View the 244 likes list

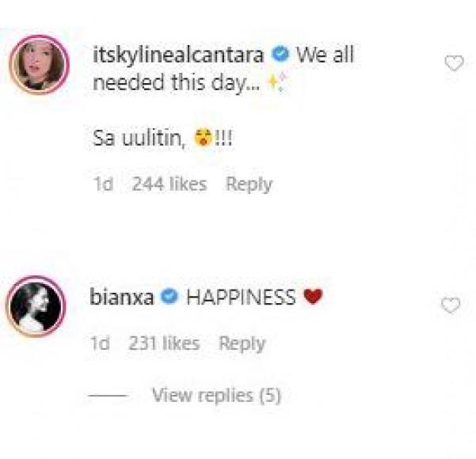coord(169,184)
